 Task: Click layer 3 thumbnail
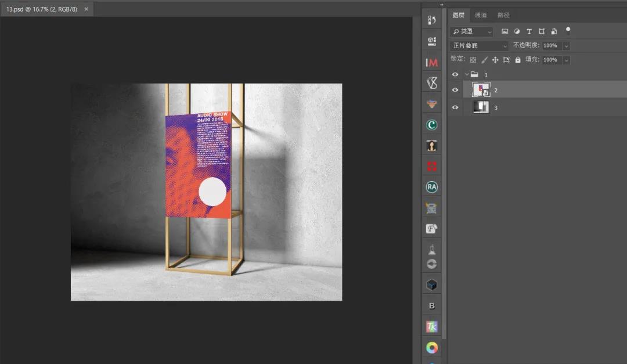click(481, 107)
